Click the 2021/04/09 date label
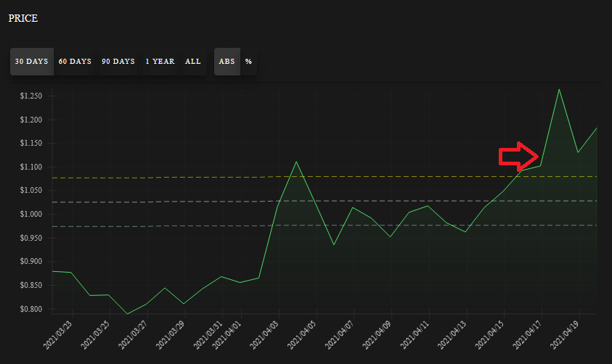 (x=378, y=335)
